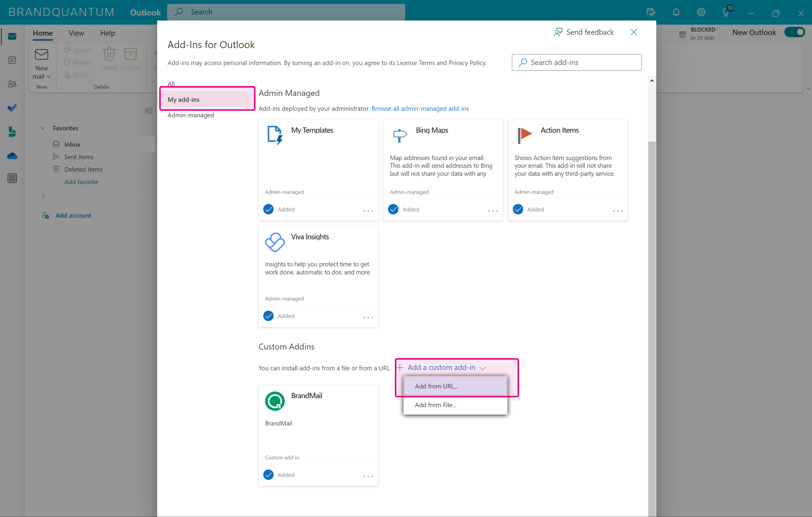Click the Outlook main Search box

pyautogui.click(x=286, y=12)
